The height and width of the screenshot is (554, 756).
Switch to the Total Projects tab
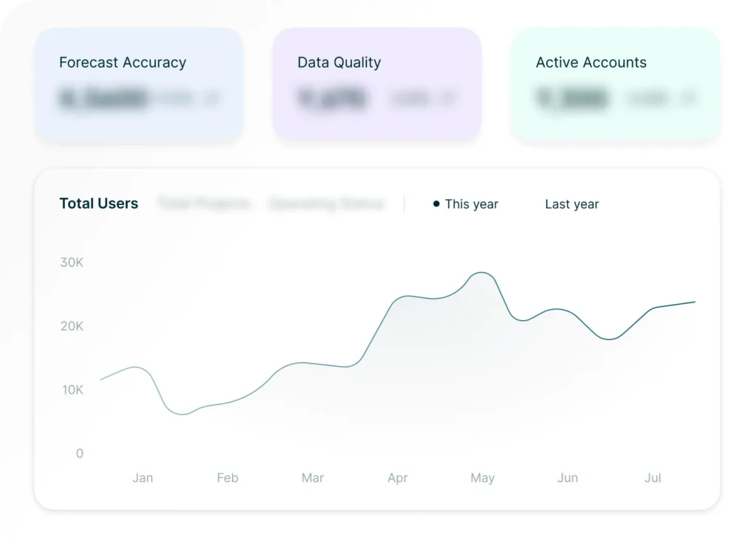[204, 204]
